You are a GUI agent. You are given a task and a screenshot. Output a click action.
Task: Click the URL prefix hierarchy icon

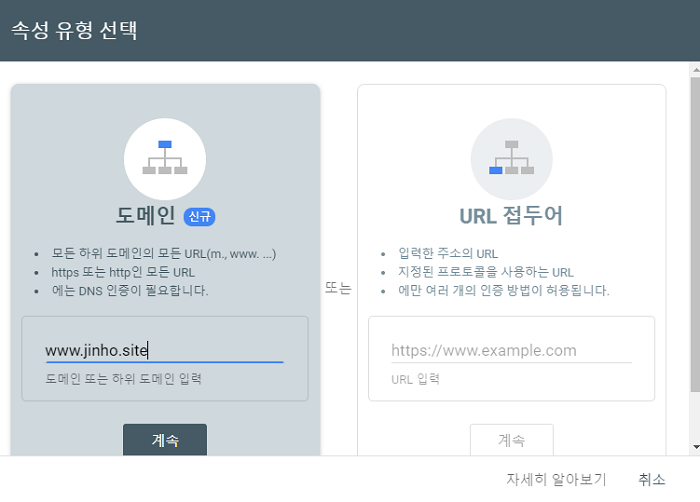511,158
